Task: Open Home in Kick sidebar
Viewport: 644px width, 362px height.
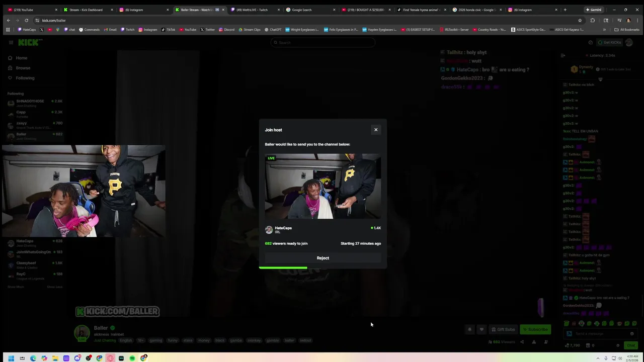Action: point(21,58)
